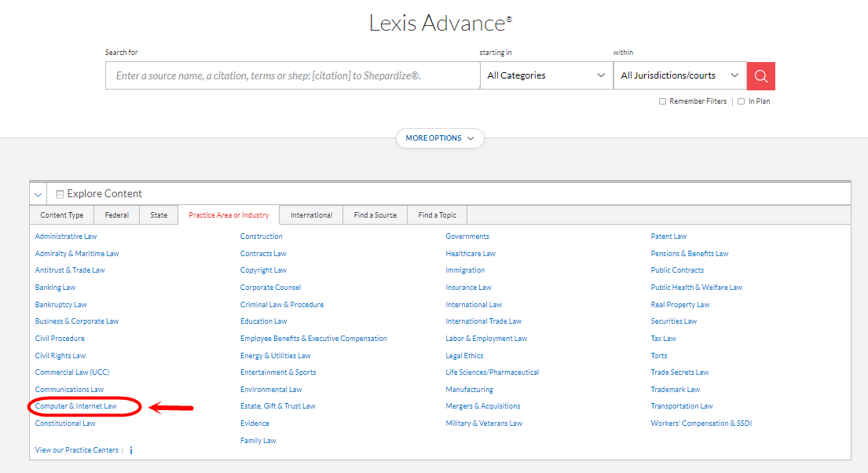Select Education Law
This screenshot has width=868, height=473.
click(x=263, y=321)
